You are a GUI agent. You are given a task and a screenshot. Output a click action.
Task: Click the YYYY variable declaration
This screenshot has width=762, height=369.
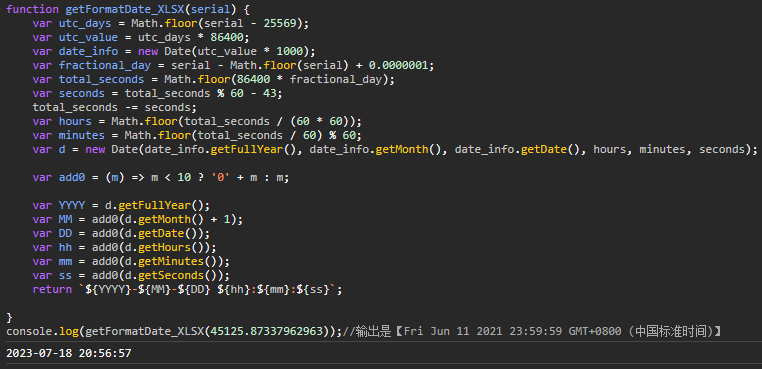[x=72, y=206]
